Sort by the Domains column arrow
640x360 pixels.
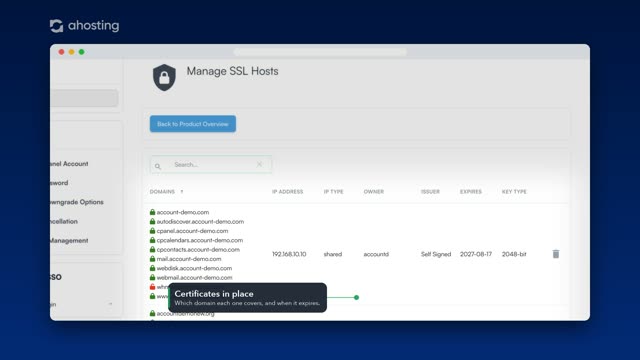pyautogui.click(x=182, y=191)
